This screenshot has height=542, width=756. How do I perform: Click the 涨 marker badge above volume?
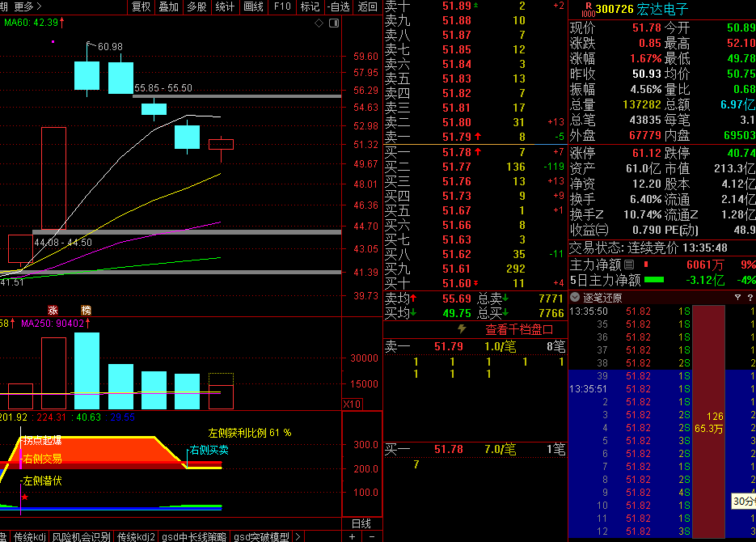[x=53, y=310]
